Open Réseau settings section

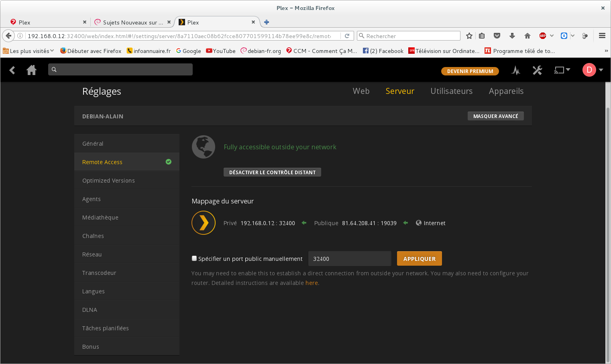[127, 254]
